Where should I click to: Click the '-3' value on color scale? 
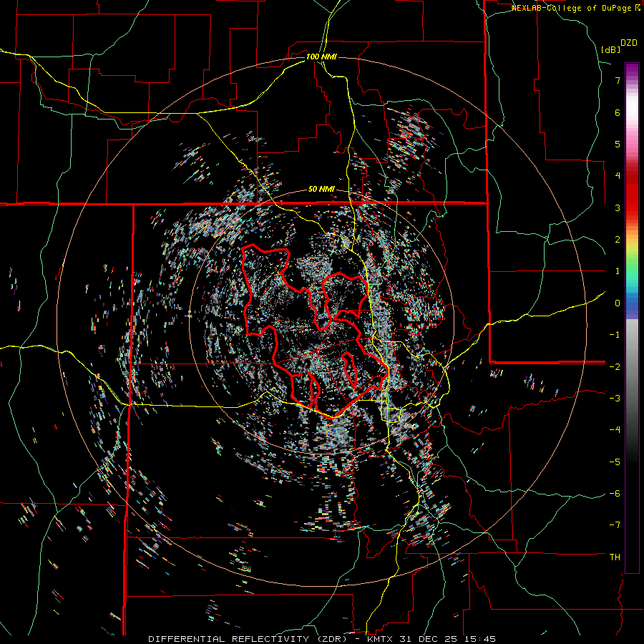(615, 398)
